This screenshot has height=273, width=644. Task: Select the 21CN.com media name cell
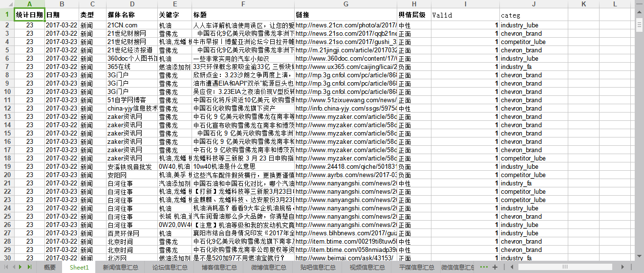132,25
